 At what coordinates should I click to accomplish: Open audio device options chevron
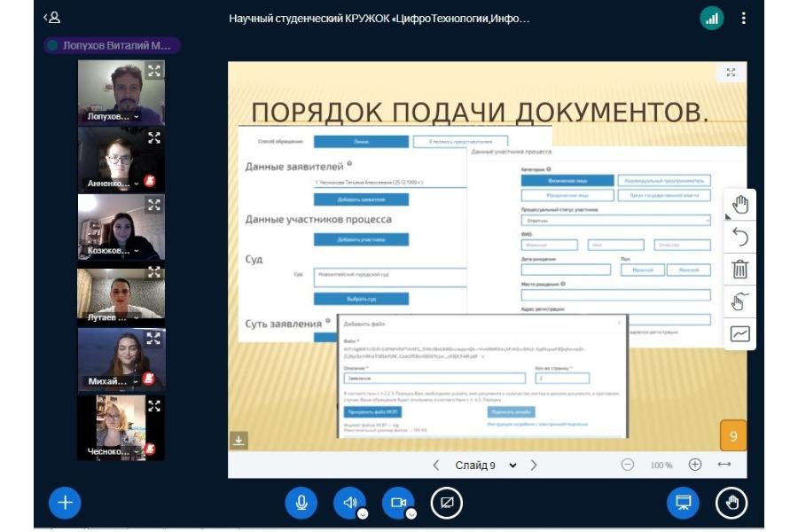(x=363, y=514)
